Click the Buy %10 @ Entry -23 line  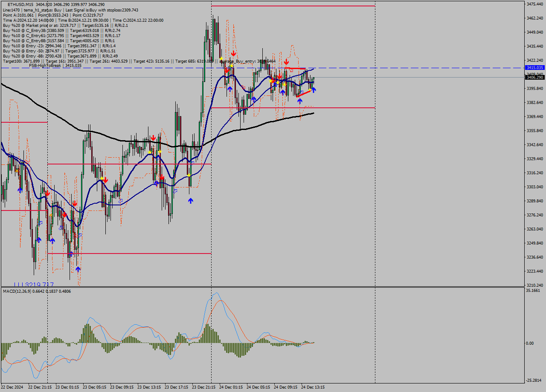(x=59, y=46)
